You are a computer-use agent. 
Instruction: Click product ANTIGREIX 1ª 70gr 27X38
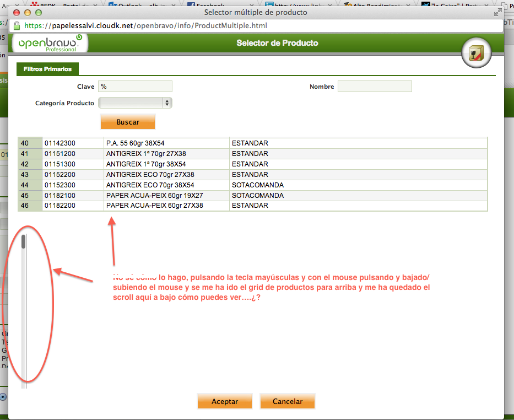tap(146, 154)
